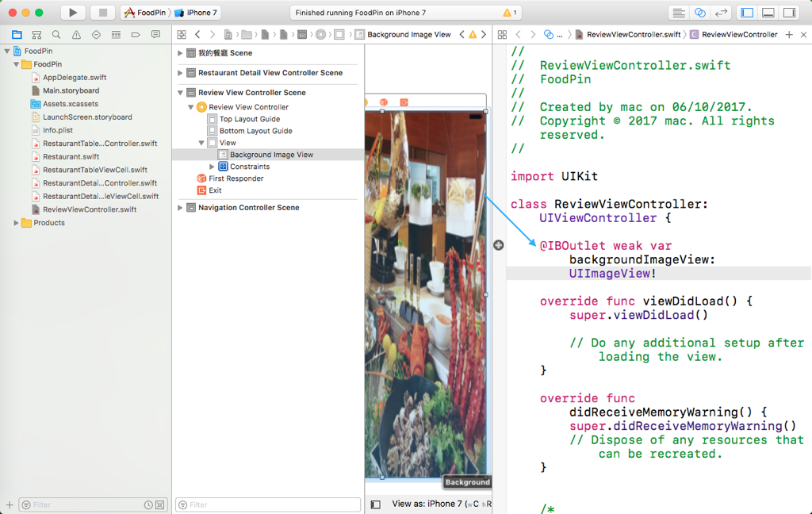812x514 pixels.
Task: Expand the Constraints item
Action: click(212, 167)
